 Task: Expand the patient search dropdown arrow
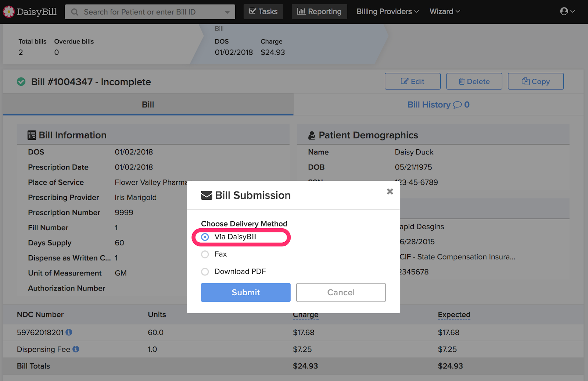pyautogui.click(x=227, y=12)
